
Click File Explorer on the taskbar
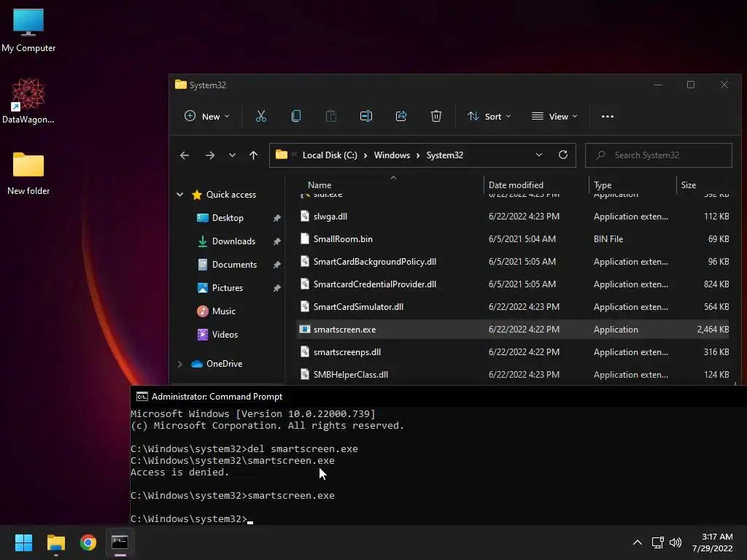click(55, 542)
